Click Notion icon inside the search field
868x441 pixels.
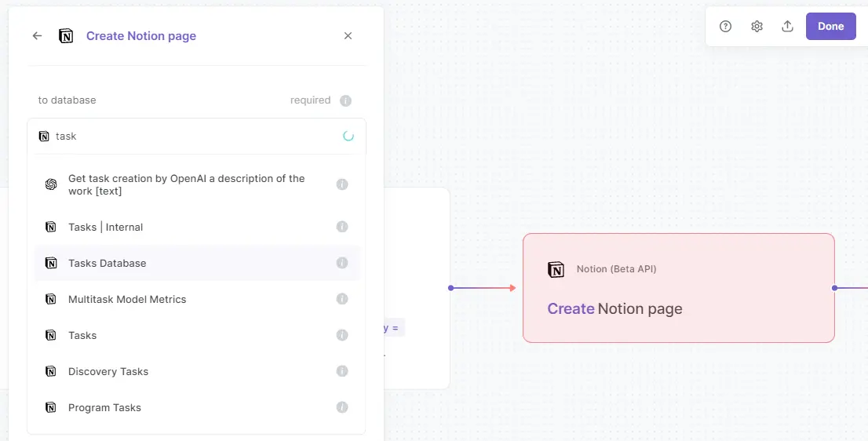click(44, 136)
